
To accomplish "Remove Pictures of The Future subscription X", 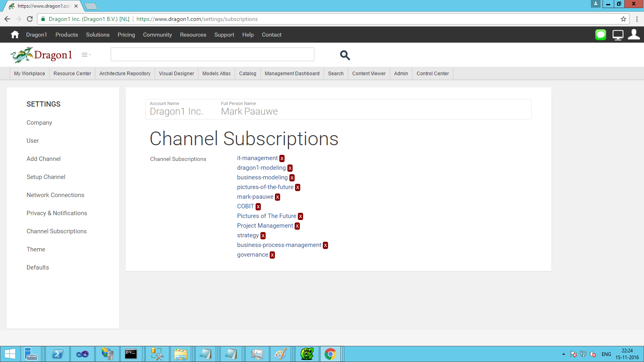I will tap(300, 216).
